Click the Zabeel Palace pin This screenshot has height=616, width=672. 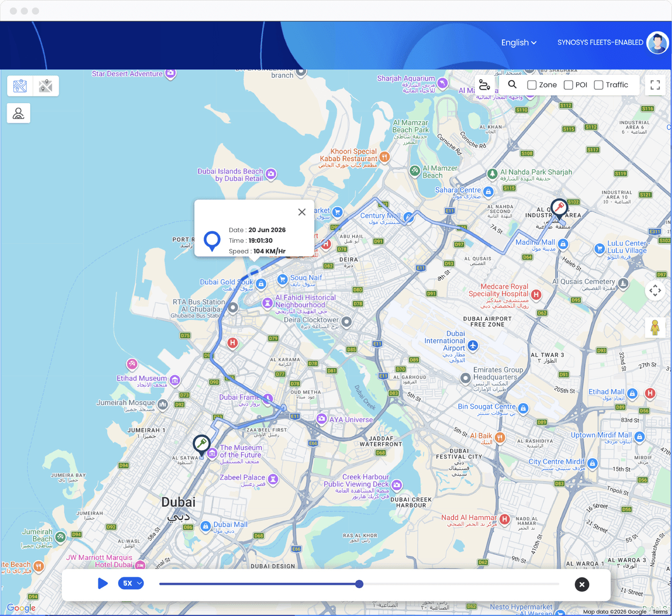point(273,479)
